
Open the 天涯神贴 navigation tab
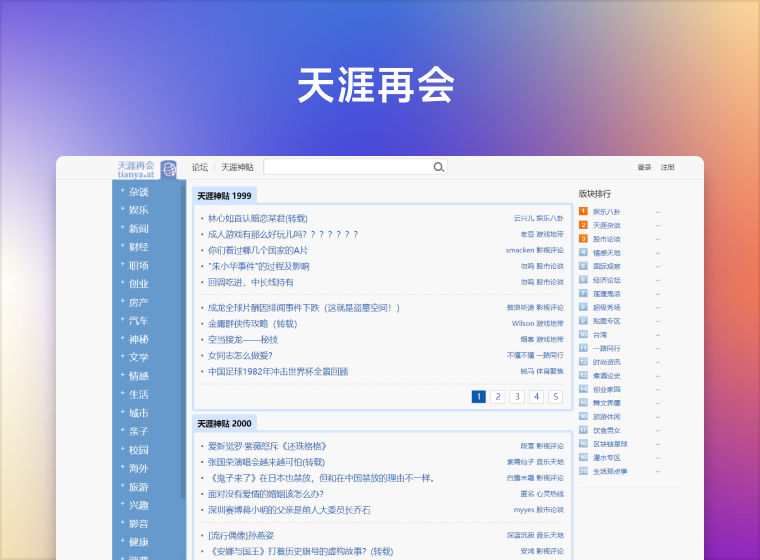point(237,168)
